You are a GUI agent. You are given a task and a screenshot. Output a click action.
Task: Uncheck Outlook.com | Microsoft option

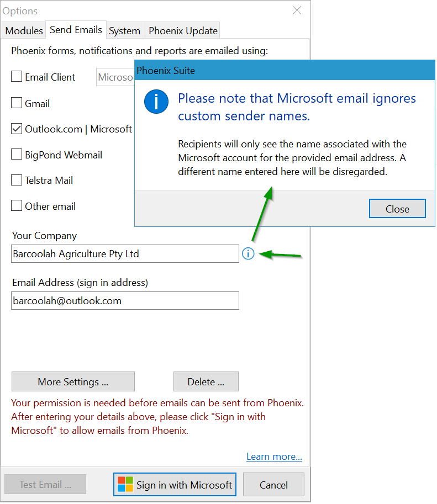tap(17, 129)
